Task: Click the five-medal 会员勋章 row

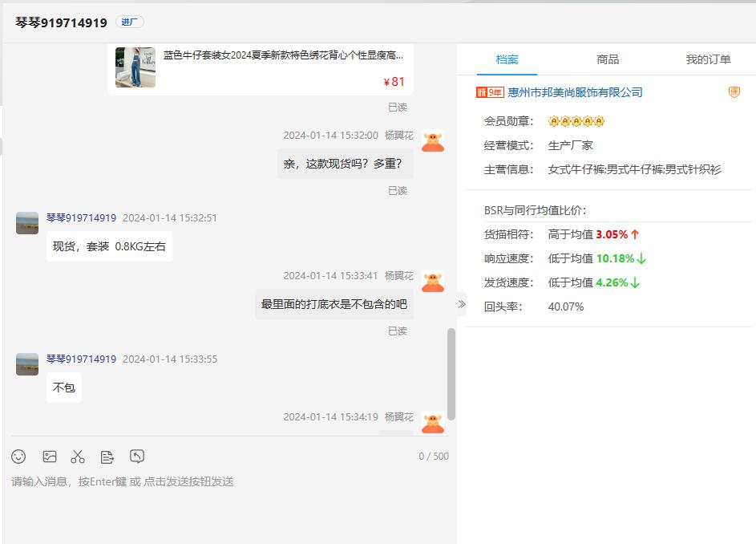Action: point(576,121)
